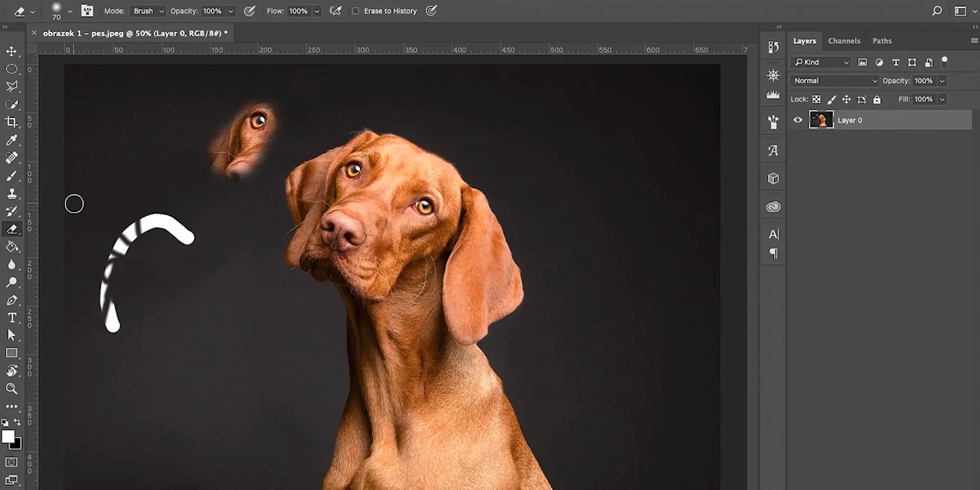Select the Clone Stamp tool

(12, 194)
